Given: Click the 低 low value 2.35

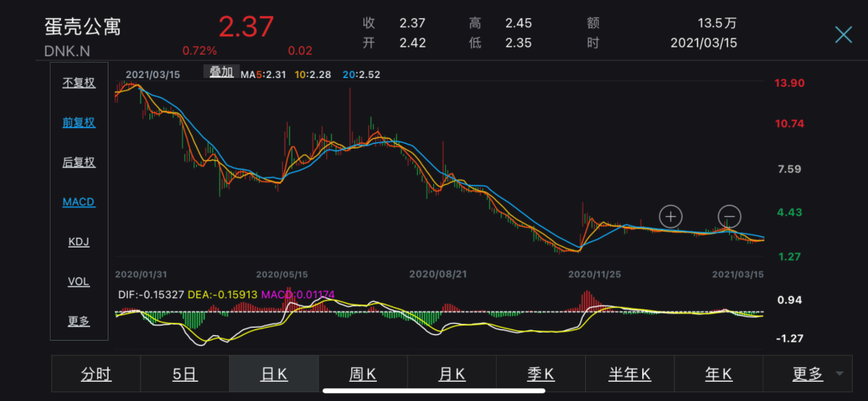Looking at the screenshot, I should point(518,43).
